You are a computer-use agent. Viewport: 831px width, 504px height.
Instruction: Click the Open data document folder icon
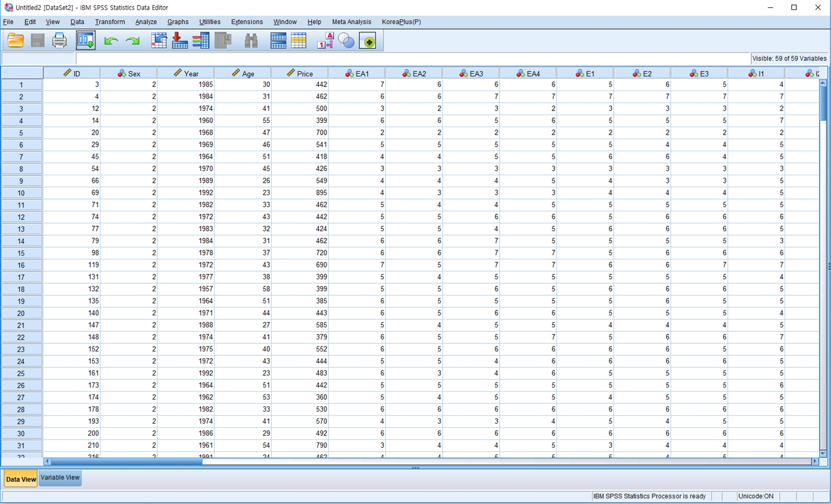tap(16, 41)
